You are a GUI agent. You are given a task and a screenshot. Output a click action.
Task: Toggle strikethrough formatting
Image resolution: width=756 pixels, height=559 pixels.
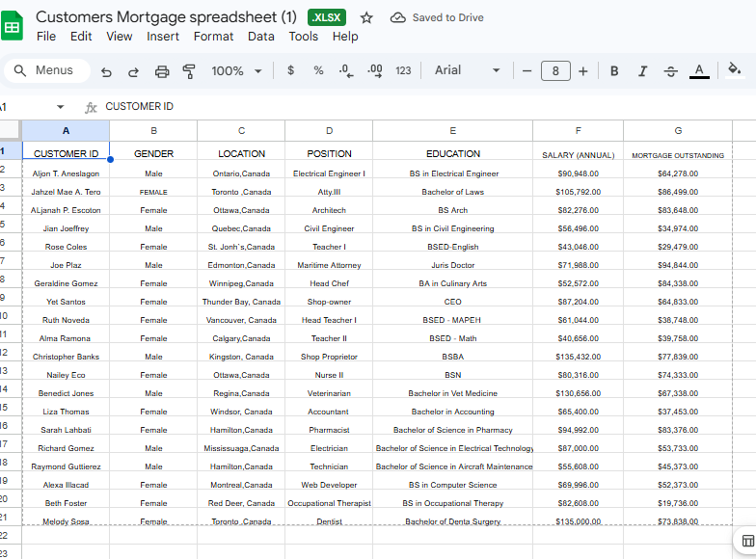click(x=671, y=71)
